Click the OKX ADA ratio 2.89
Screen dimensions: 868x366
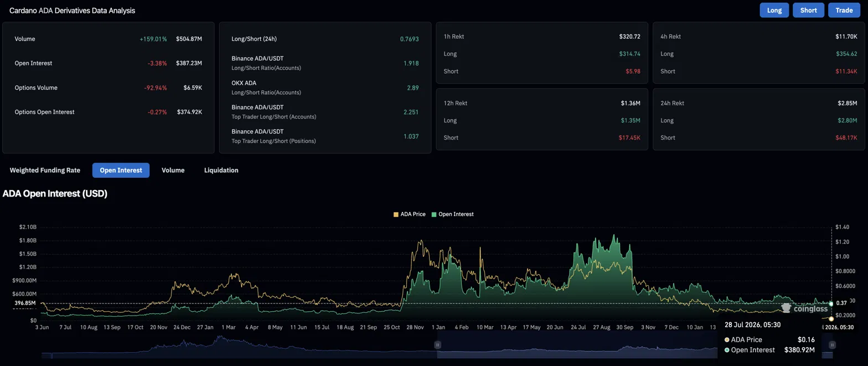click(413, 87)
